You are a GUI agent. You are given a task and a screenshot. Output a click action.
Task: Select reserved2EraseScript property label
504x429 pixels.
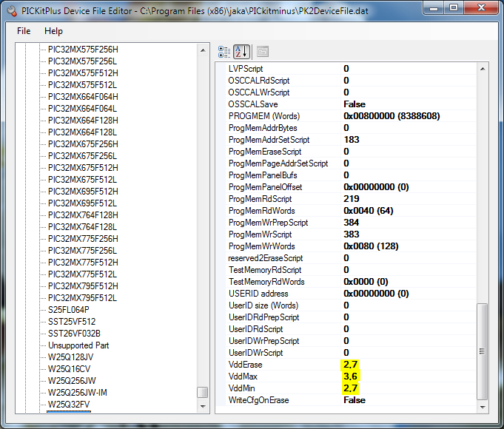click(x=266, y=258)
